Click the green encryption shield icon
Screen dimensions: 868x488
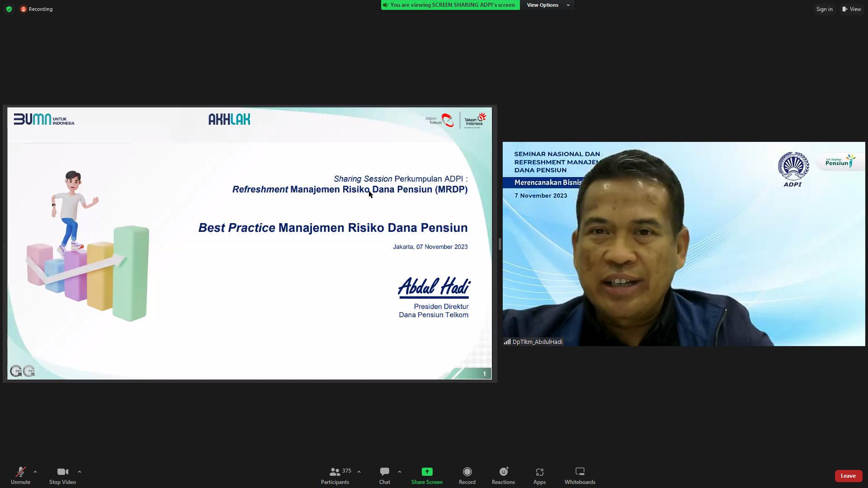tap(9, 9)
